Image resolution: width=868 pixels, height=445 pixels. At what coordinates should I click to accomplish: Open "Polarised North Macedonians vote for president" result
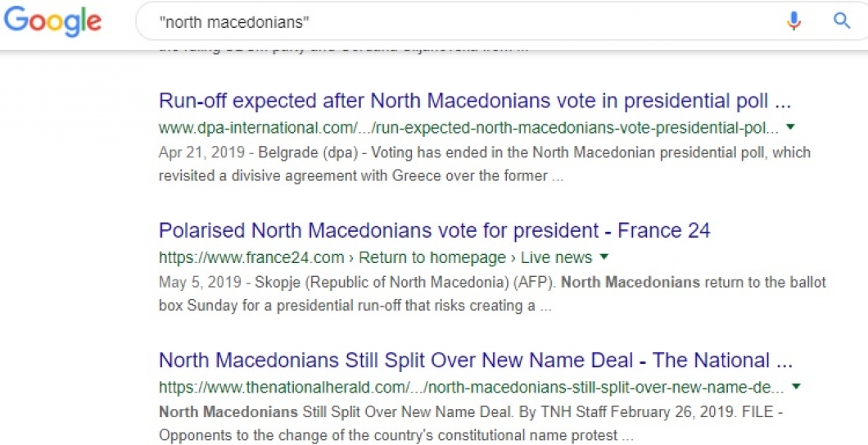[x=434, y=231]
